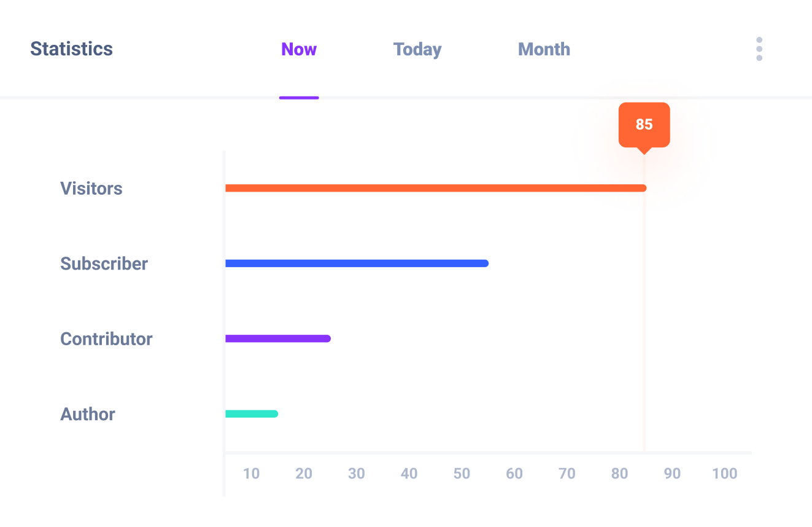The width and height of the screenshot is (812, 527).
Task: Click the 85 value tooltip
Action: click(644, 125)
